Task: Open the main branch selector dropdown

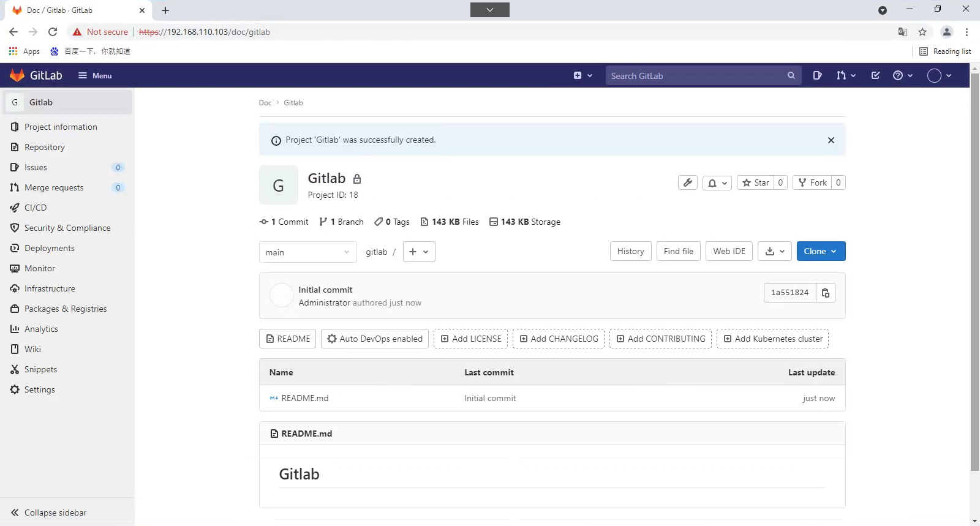Action: [307, 252]
